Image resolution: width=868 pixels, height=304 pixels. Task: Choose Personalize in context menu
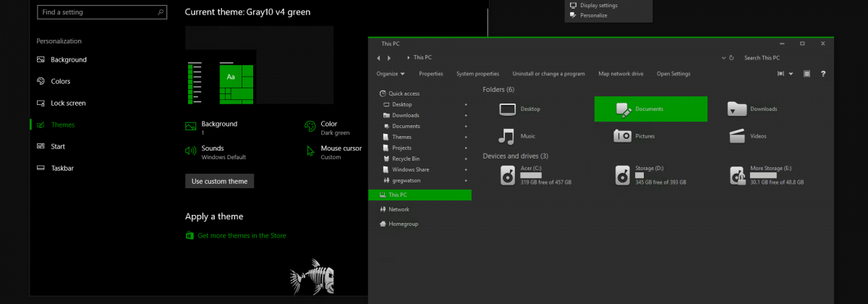point(587,15)
